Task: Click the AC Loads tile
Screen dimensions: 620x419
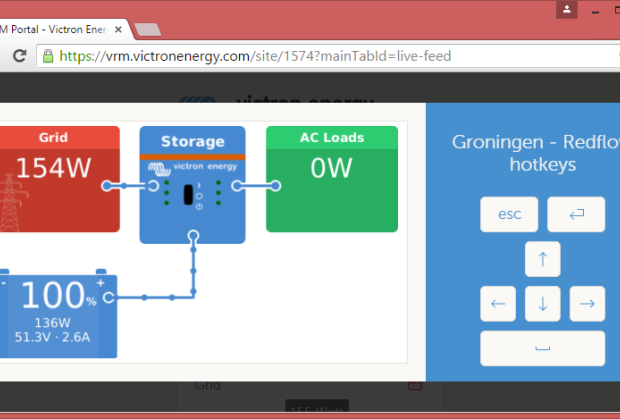Action: click(331, 178)
